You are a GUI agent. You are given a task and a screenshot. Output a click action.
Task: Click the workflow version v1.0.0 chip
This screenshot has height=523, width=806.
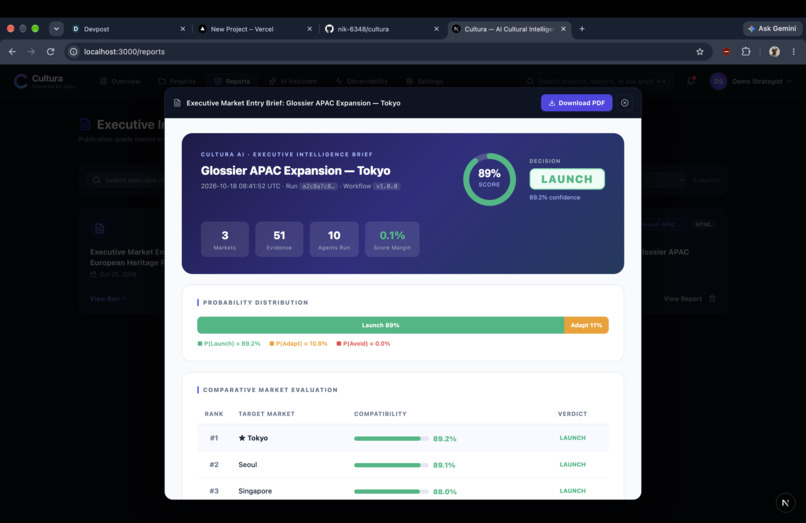387,186
